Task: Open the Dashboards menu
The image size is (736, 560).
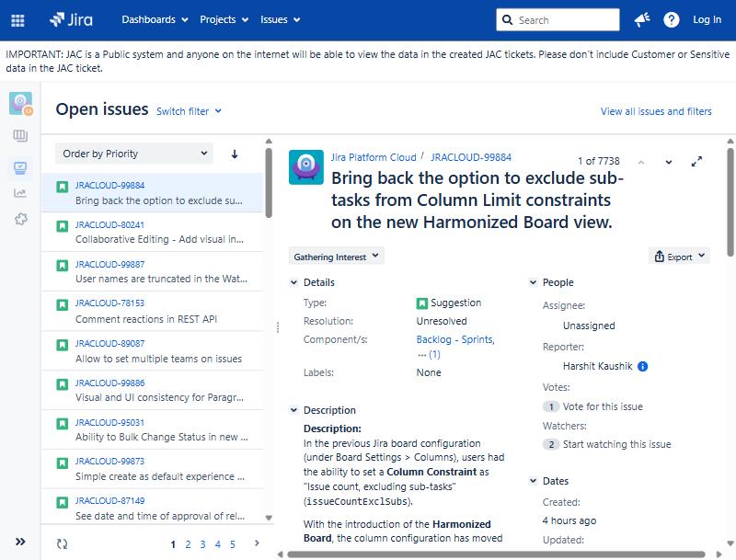Action: coord(155,19)
